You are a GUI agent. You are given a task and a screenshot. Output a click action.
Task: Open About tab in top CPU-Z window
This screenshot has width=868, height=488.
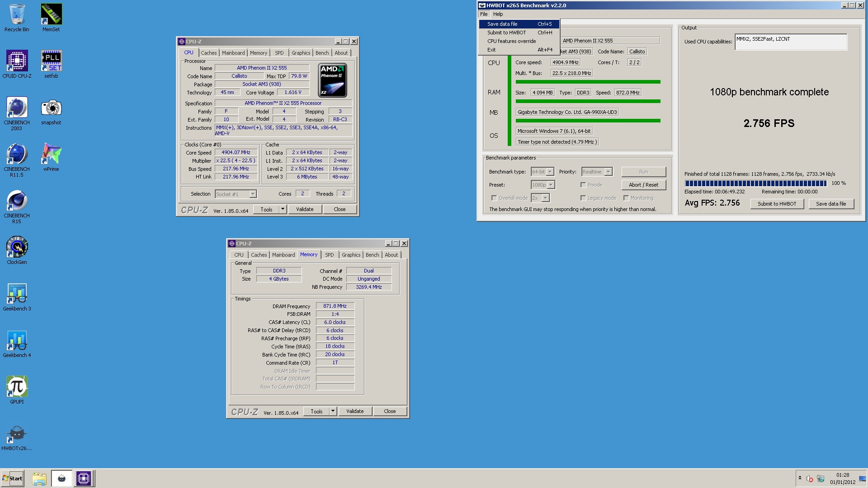pos(341,53)
